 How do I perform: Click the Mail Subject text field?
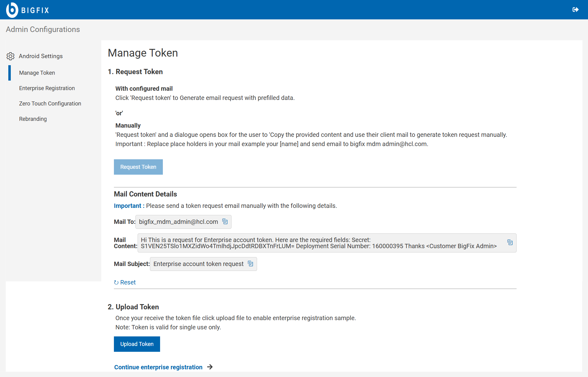click(x=198, y=264)
